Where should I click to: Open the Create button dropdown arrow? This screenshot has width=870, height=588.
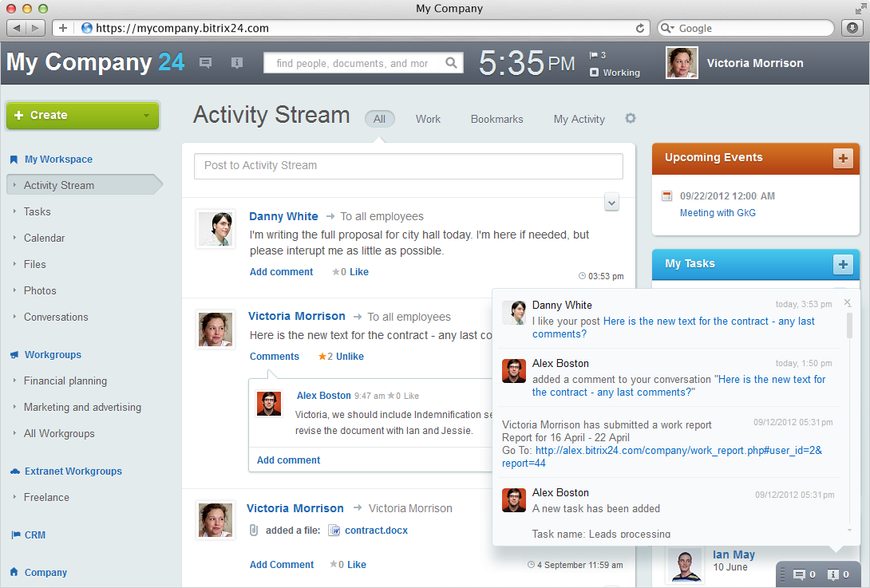pyautogui.click(x=146, y=116)
